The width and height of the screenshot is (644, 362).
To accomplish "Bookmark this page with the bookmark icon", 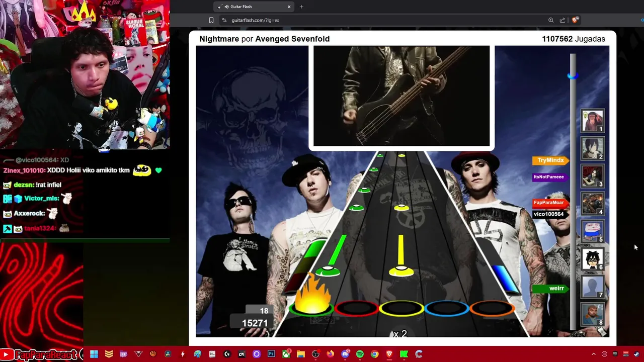I will click(211, 20).
